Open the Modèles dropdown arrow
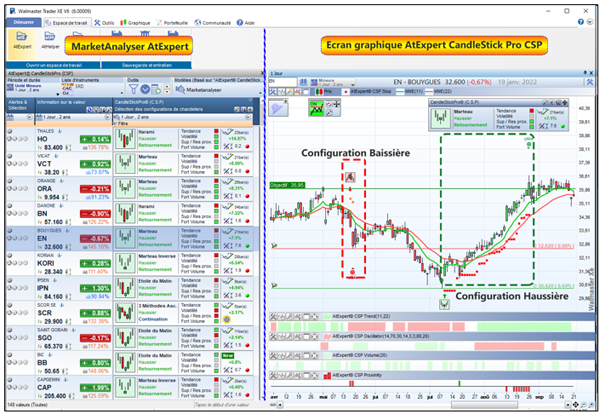 [260, 93]
